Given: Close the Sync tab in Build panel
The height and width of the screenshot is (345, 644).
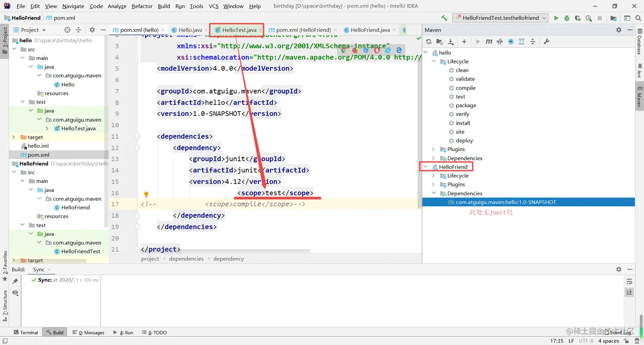Looking at the screenshot, I should (x=49, y=270).
